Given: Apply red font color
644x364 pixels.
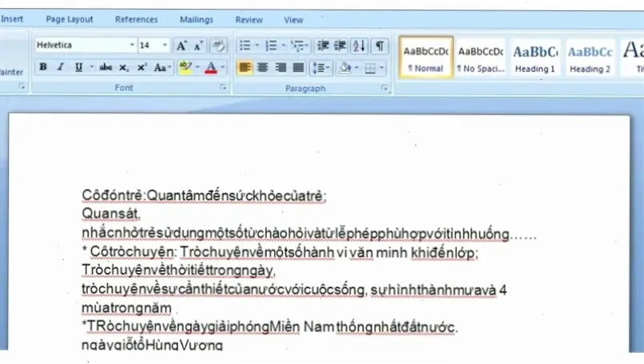Looking at the screenshot, I should (x=211, y=67).
